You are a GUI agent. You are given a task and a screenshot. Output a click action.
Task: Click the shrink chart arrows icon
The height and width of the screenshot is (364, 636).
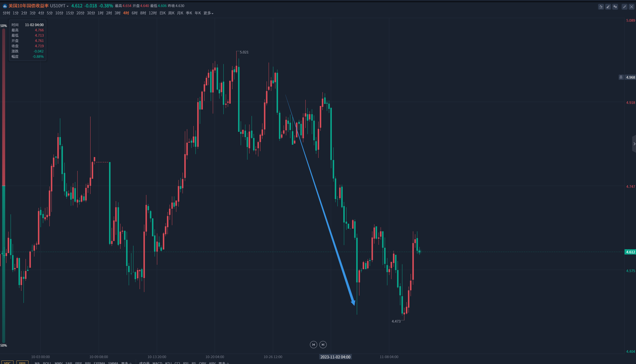(x=624, y=6)
